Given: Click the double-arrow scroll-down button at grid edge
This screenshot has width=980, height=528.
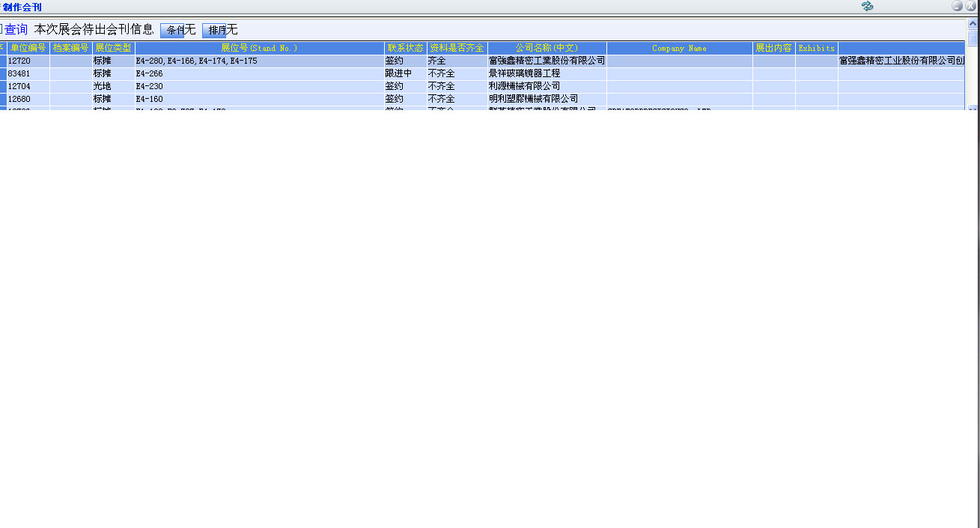Looking at the screenshot, I should 973,109.
